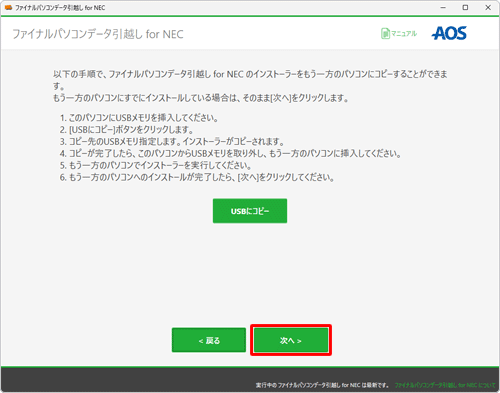Click the header title ファイナルパソコンデータ引越し for NEC

point(98,34)
